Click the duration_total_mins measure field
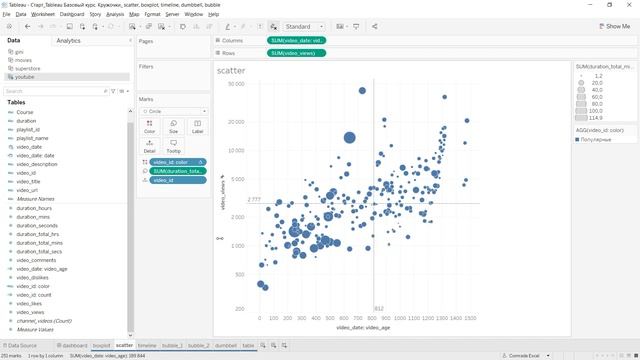The height and width of the screenshot is (360, 640). tap(40, 243)
